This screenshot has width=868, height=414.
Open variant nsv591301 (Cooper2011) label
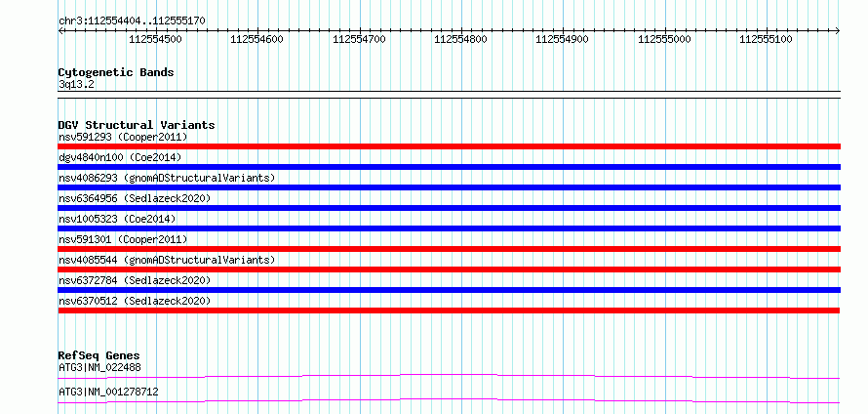[x=123, y=239]
